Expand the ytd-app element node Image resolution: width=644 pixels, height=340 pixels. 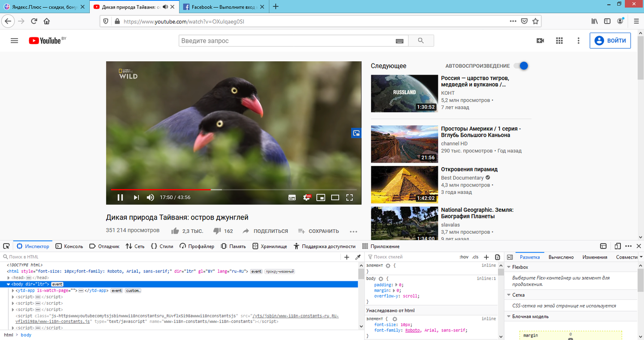click(13, 291)
